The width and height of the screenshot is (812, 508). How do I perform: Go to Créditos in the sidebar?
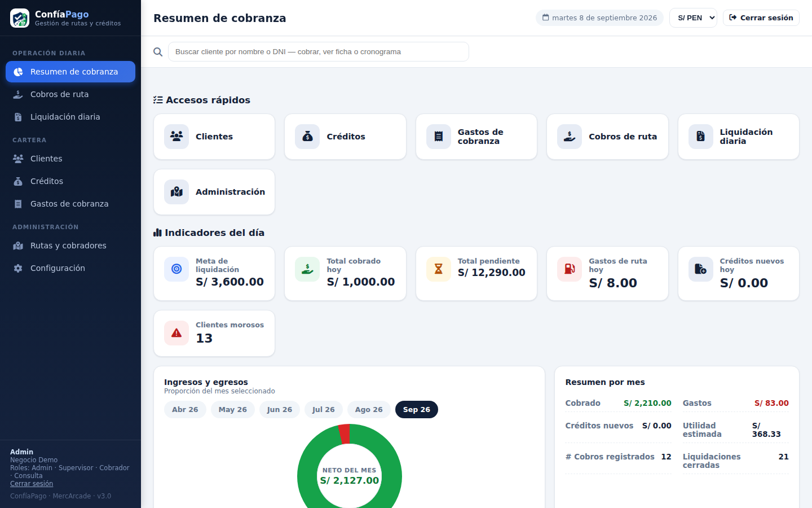70,181
